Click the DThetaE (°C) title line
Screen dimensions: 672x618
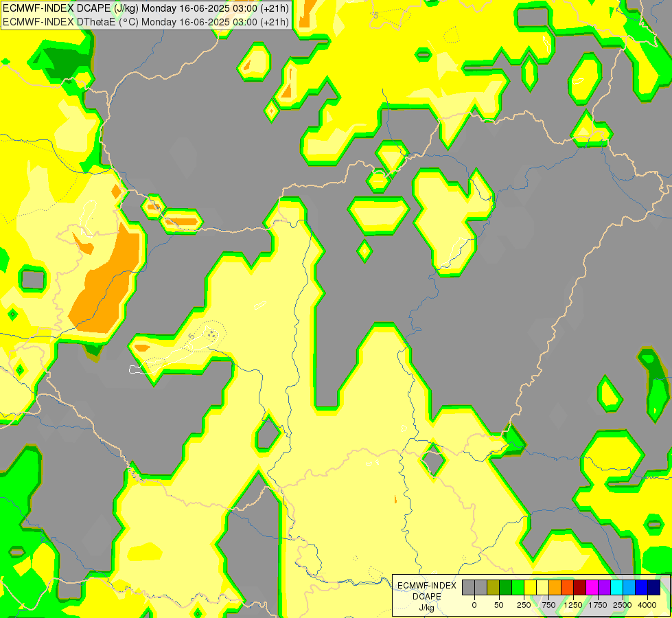pos(146,22)
